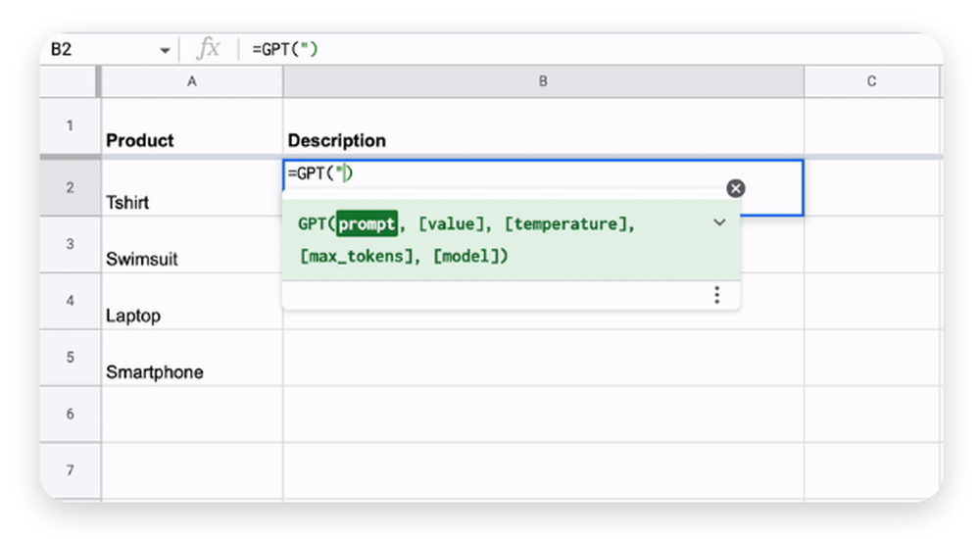Select row 3 header
The height and width of the screenshot is (539, 980).
[70, 244]
